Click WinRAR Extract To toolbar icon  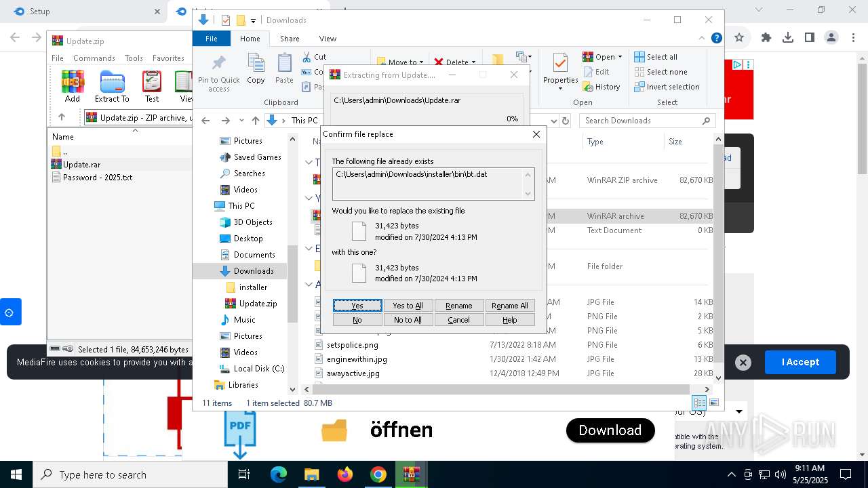tap(112, 86)
